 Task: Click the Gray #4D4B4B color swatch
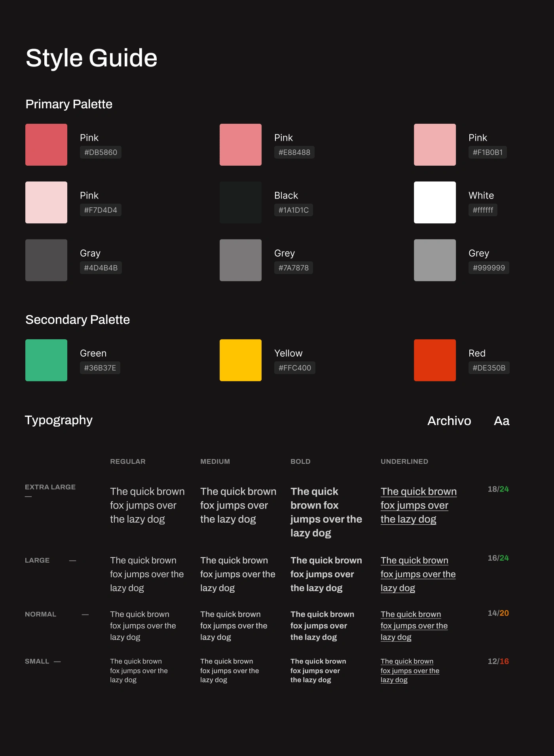click(46, 260)
